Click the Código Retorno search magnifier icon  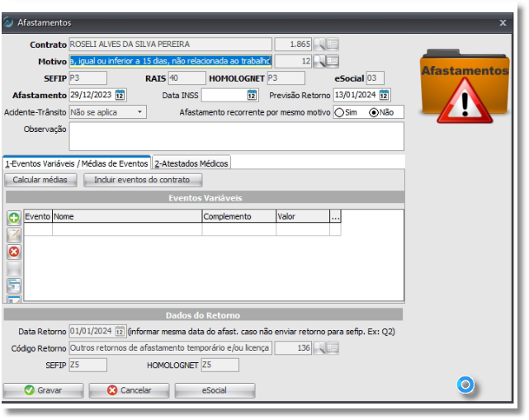coord(319,348)
